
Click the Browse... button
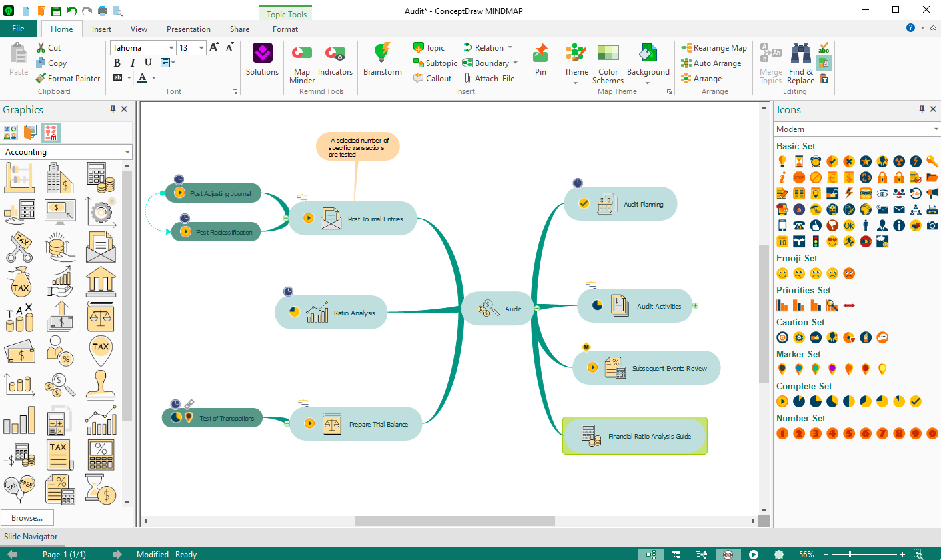[x=27, y=517]
